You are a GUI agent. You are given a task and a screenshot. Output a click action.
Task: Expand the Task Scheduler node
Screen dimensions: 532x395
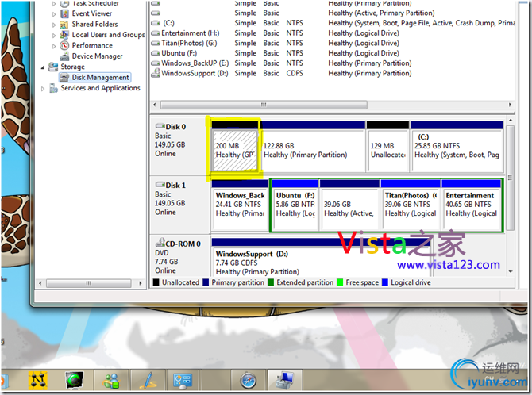54,4
